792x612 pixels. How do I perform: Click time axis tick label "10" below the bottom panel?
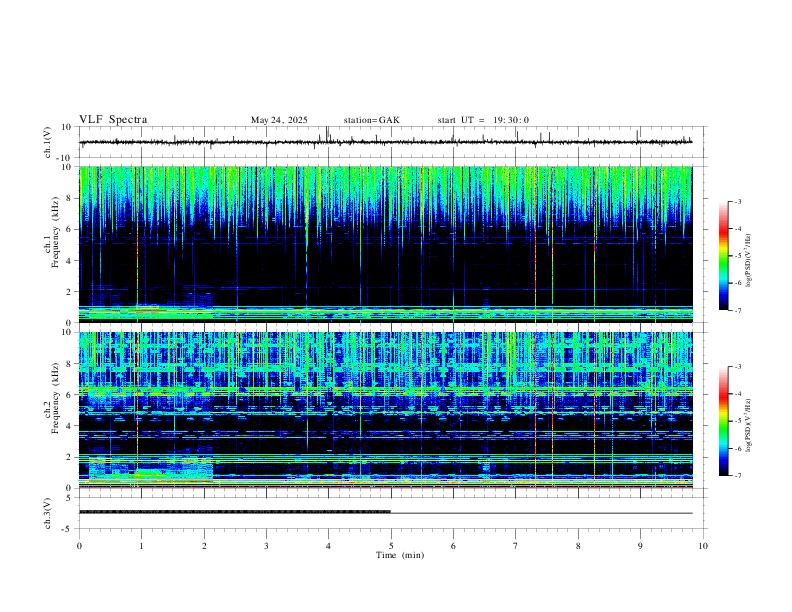tap(703, 546)
